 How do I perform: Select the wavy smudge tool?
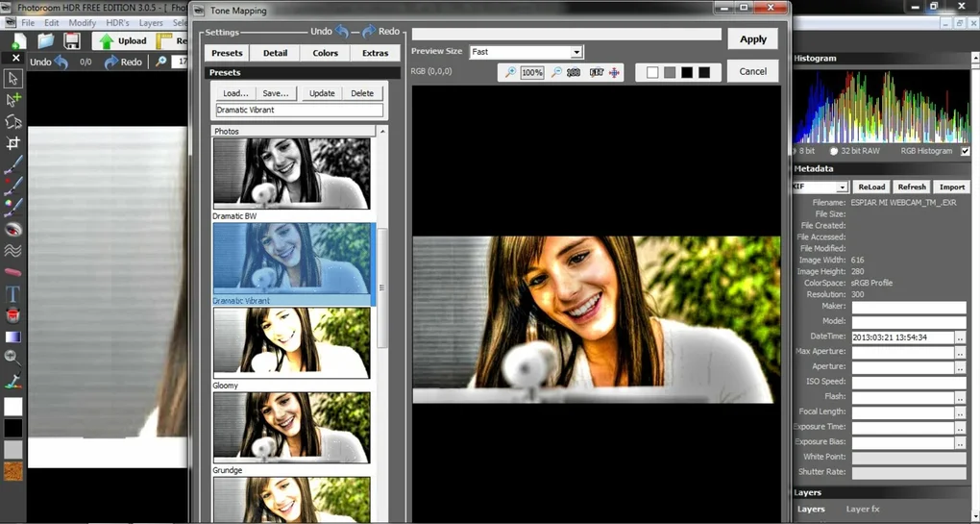coord(13,250)
